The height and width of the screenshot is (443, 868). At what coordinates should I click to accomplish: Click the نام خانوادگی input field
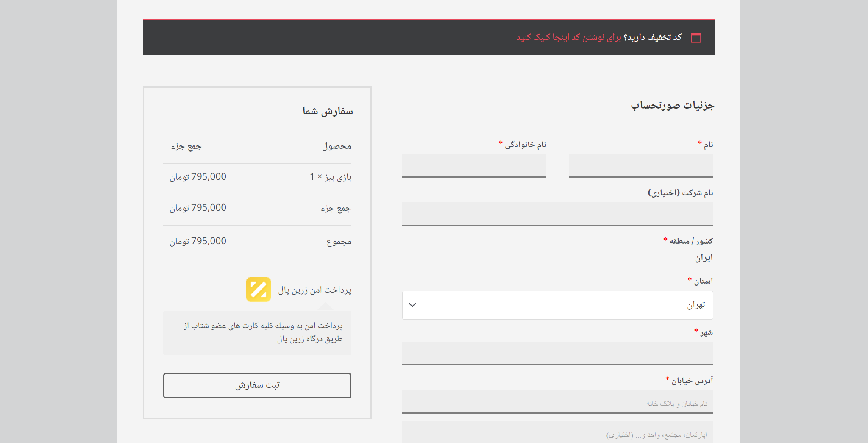pyautogui.click(x=474, y=165)
